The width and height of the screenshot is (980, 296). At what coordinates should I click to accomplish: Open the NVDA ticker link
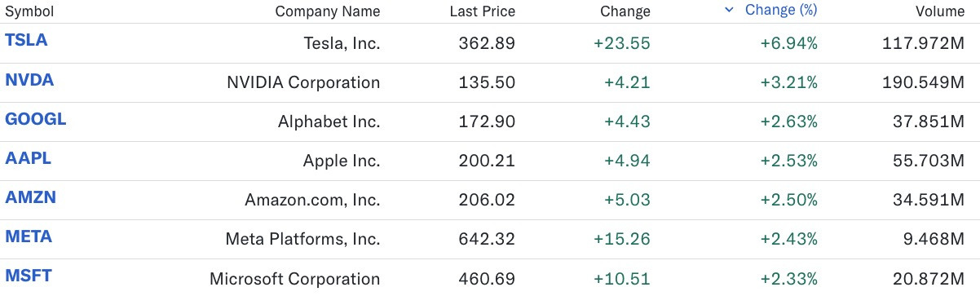(x=29, y=80)
